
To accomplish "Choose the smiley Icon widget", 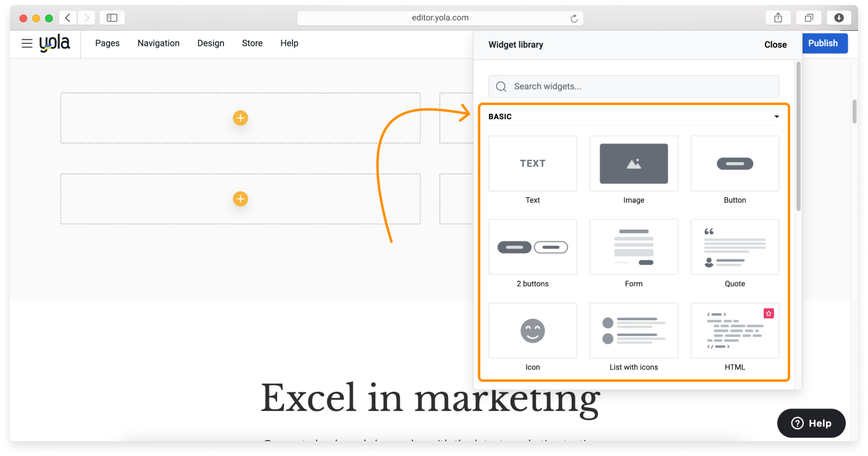I will tap(532, 331).
